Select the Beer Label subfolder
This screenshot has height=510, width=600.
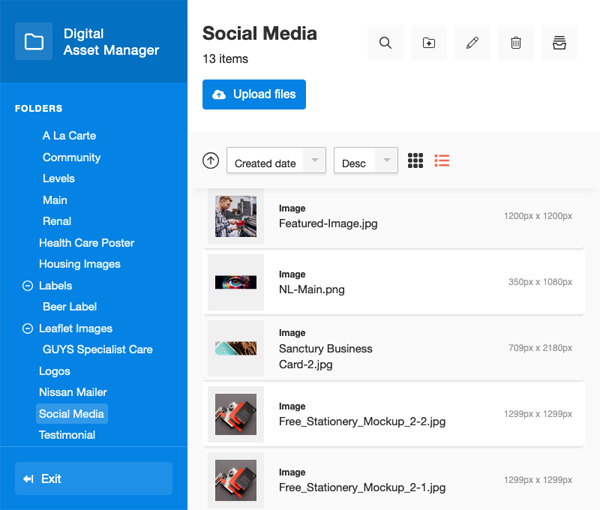[70, 307]
